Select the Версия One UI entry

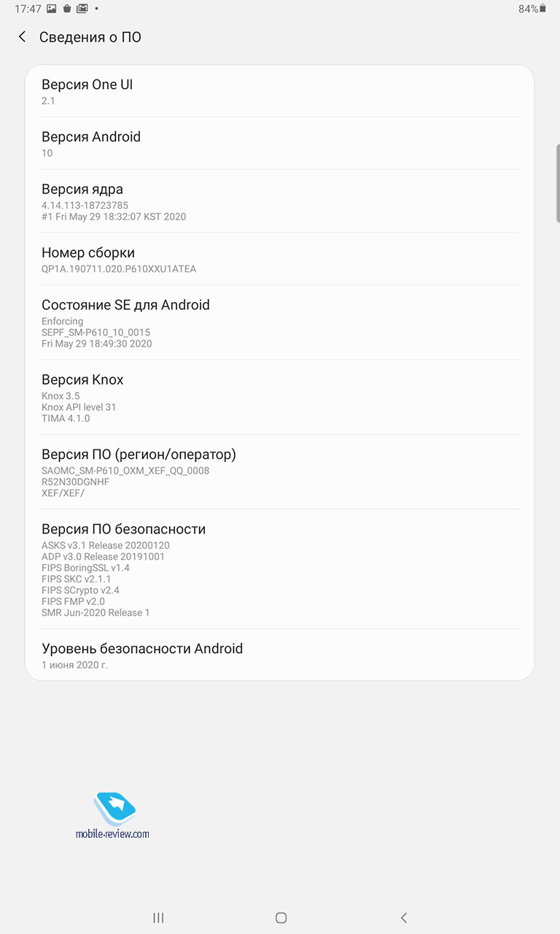(280, 91)
